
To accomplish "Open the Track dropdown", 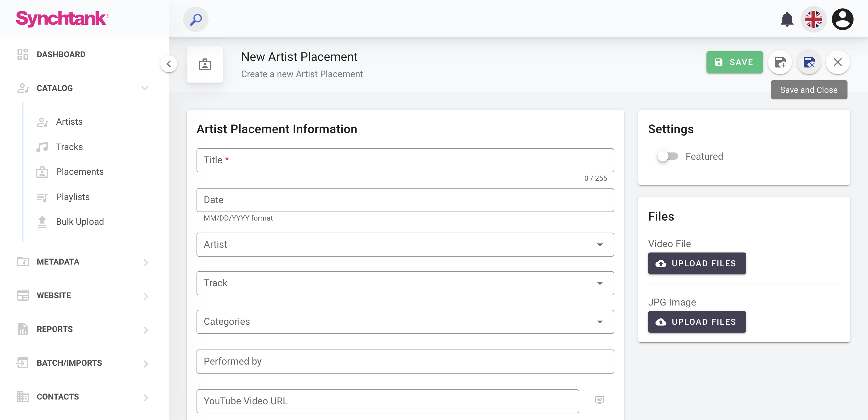I will coord(405,283).
